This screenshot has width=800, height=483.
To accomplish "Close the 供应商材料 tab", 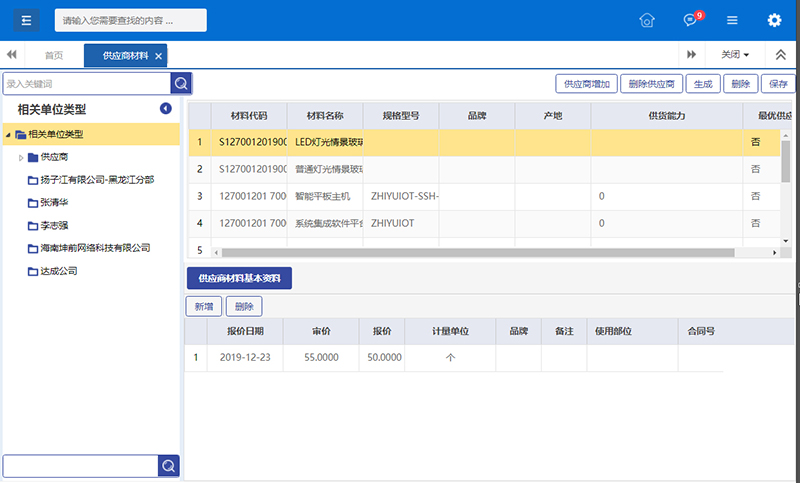I will point(158,56).
